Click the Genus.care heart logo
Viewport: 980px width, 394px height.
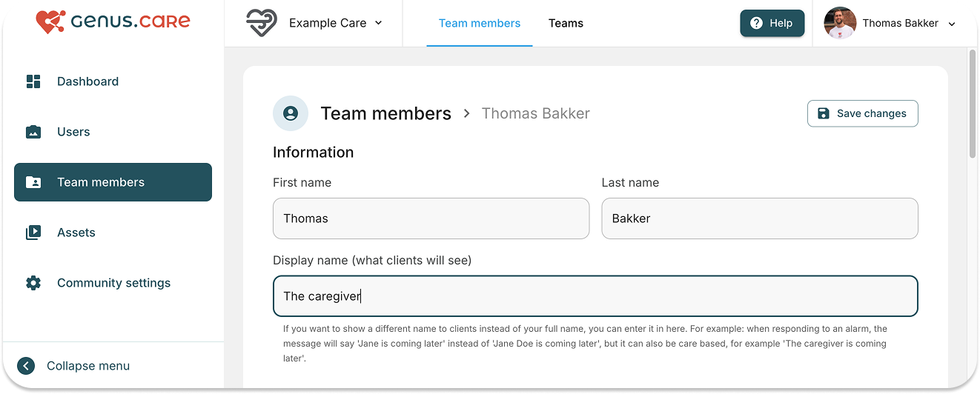50,22
